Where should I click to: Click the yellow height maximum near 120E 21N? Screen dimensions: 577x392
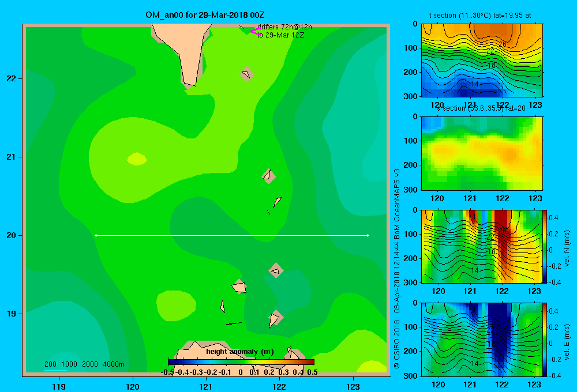point(137,159)
